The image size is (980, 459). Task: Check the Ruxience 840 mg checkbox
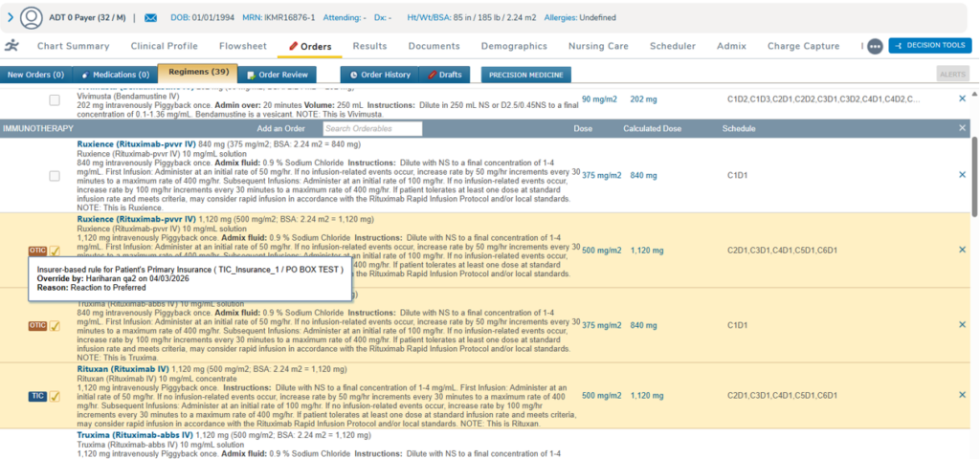point(55,175)
